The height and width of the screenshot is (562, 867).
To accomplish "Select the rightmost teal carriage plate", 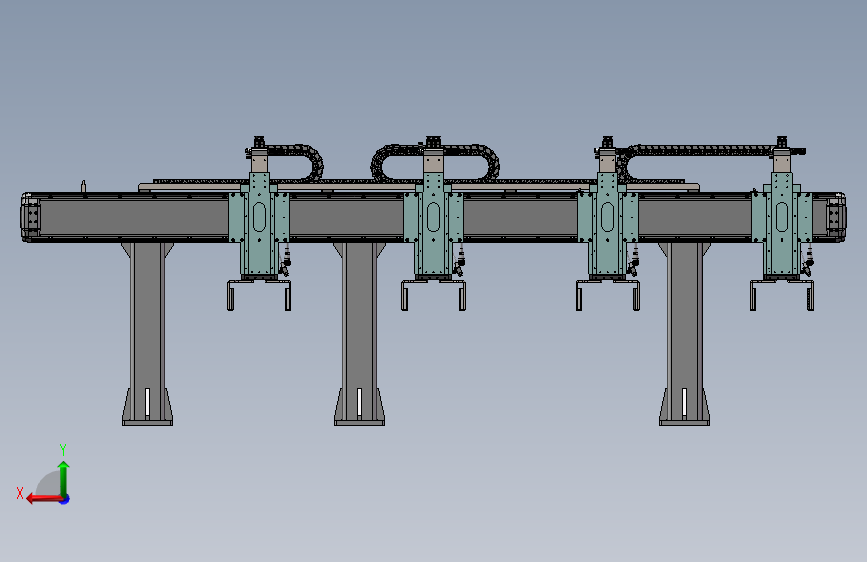I will pos(781,224).
